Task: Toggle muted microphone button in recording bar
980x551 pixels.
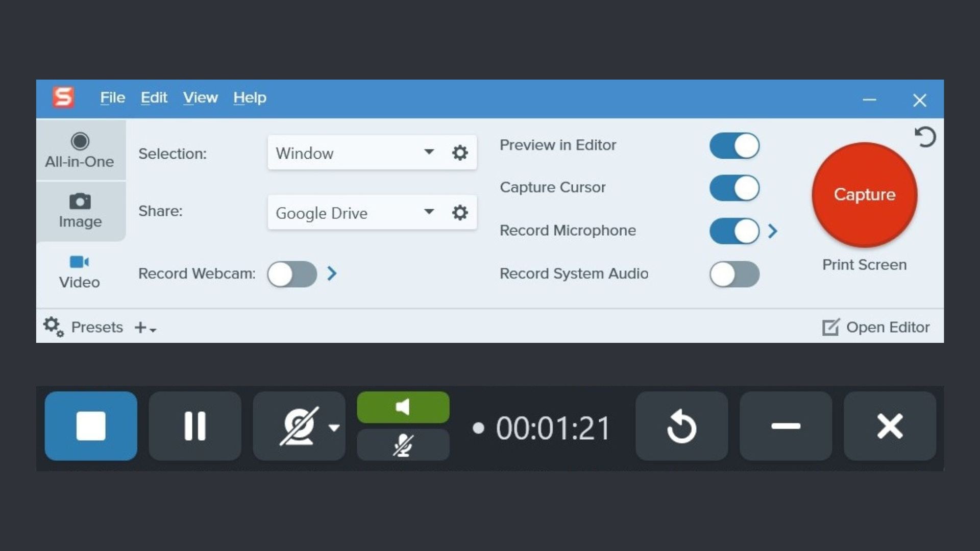Action: pos(403,445)
